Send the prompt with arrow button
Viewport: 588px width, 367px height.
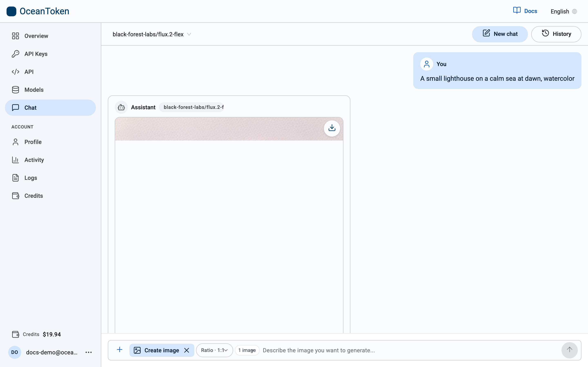[569, 350]
